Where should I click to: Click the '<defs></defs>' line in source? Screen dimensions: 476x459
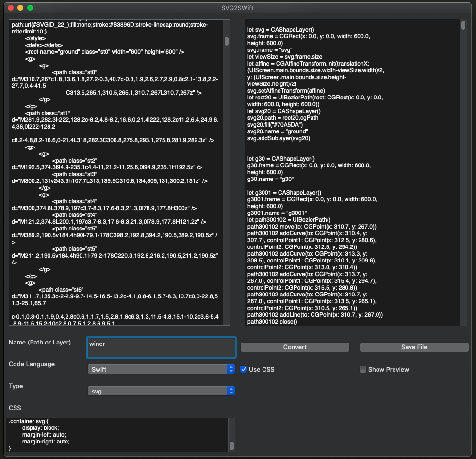point(44,45)
